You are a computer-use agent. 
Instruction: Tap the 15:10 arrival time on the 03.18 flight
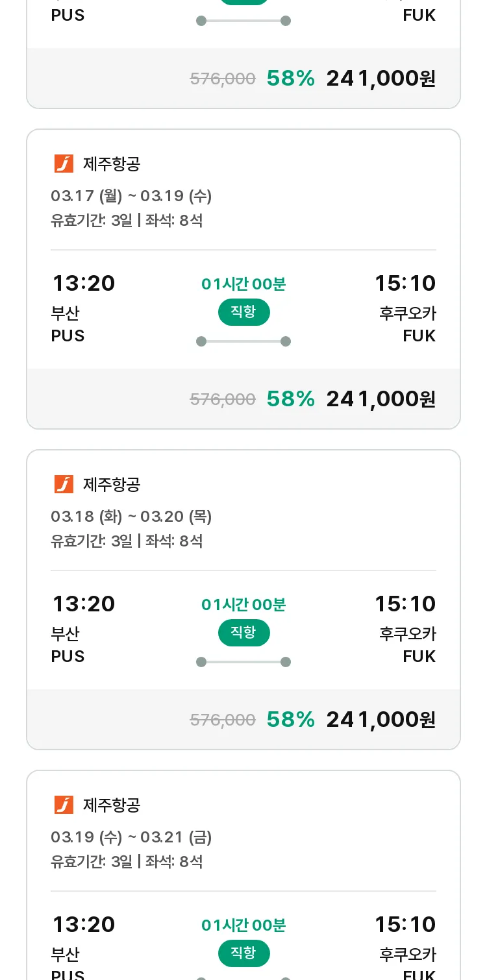(x=405, y=604)
